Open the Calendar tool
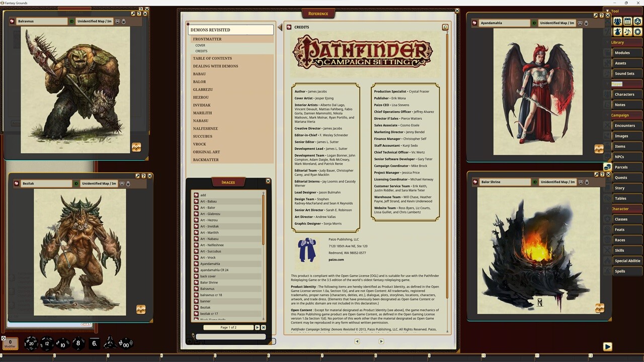Screen dimensions: 644x362 628,22
